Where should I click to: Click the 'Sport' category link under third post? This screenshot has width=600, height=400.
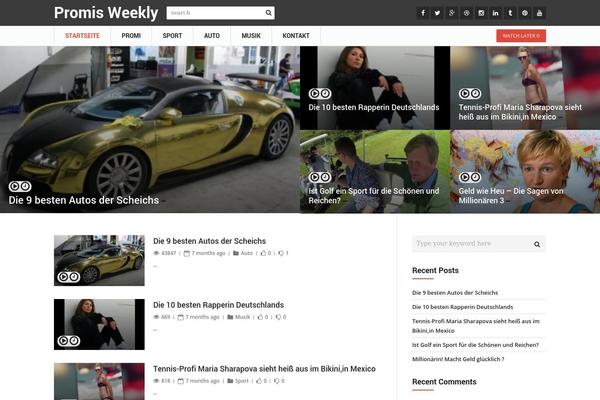(x=241, y=381)
